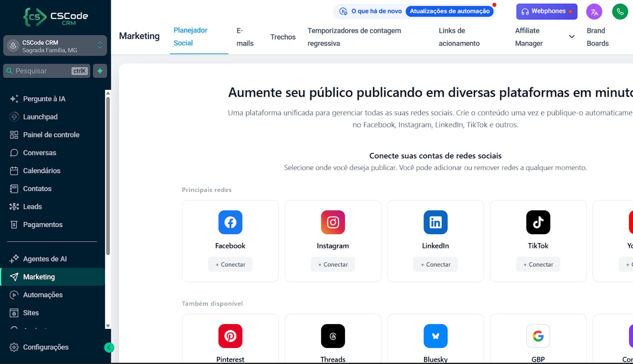The height and width of the screenshot is (364, 633).
Task: Click Atualizações de automação pill
Action: [449, 12]
